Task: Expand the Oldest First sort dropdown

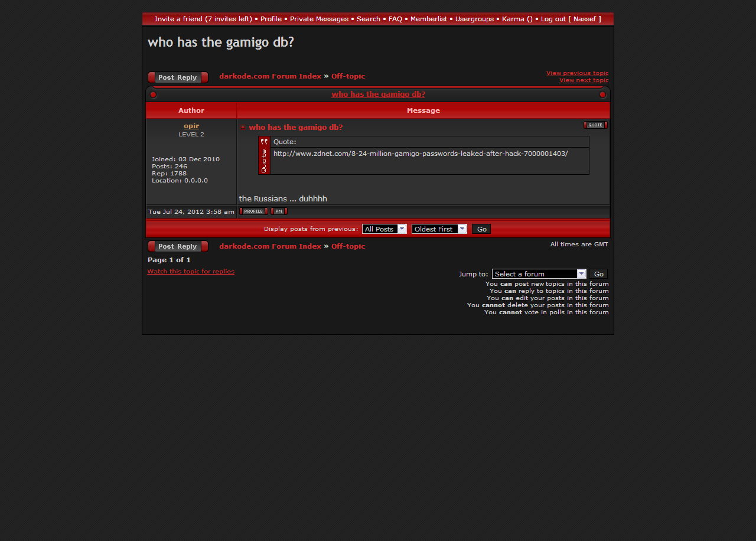Action: (x=439, y=229)
